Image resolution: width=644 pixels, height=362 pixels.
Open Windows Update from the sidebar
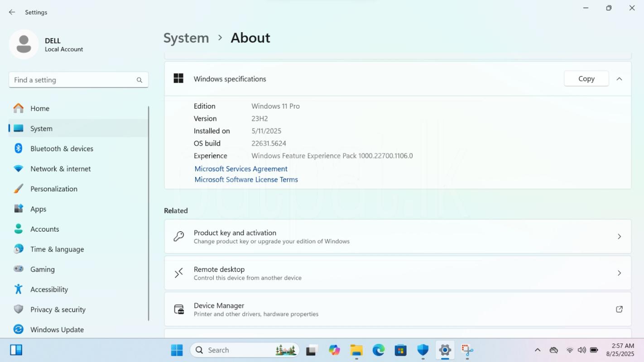(57, 329)
